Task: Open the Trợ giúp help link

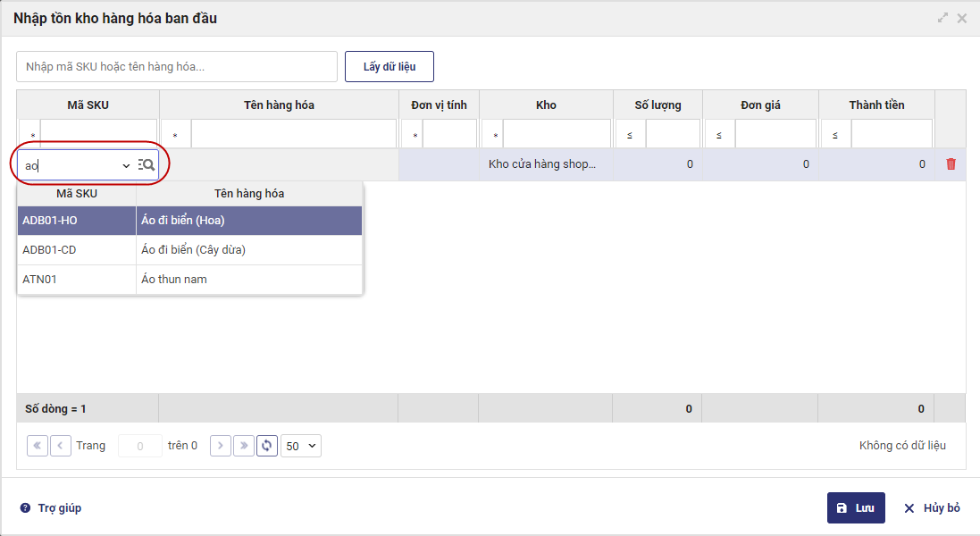Action: click(51, 507)
